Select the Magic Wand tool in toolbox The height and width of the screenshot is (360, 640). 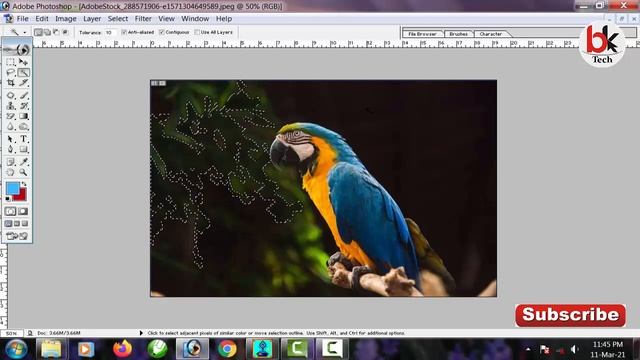coord(24,73)
